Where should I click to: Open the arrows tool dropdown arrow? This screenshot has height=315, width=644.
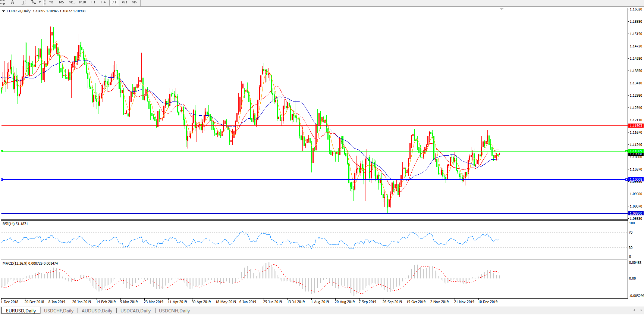[x=40, y=2]
